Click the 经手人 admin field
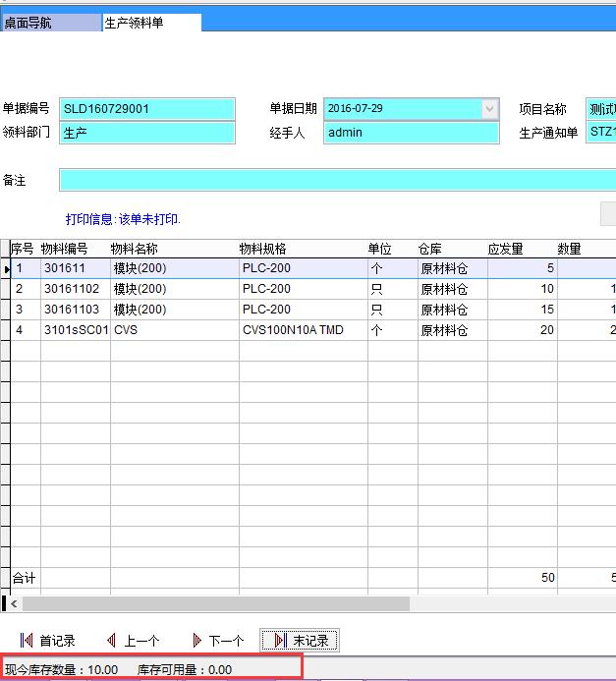Viewport: 616px width, 681px height. 411,133
